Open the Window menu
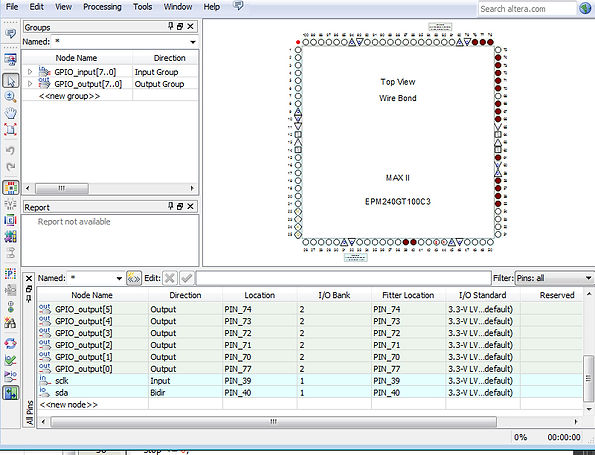 [x=178, y=7]
